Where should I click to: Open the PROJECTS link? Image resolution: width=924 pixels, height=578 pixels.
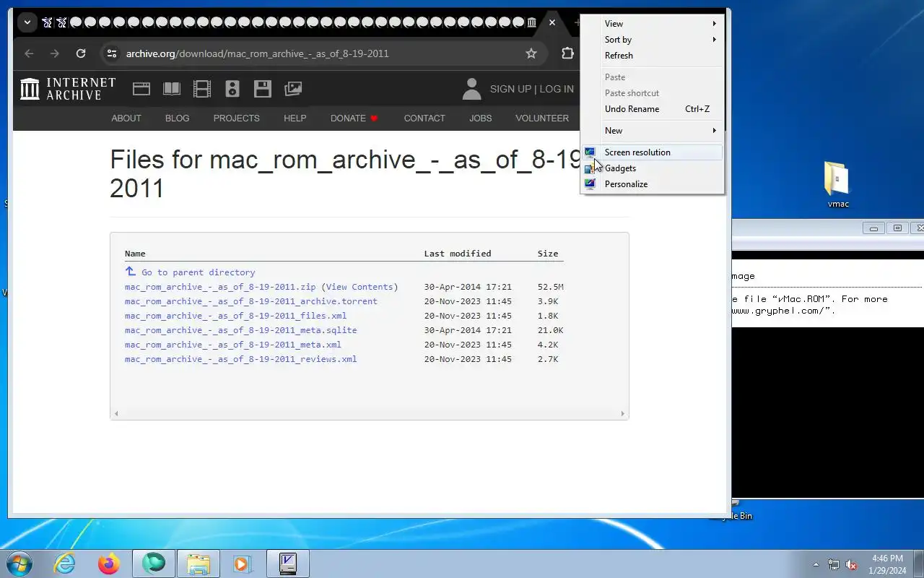(236, 118)
